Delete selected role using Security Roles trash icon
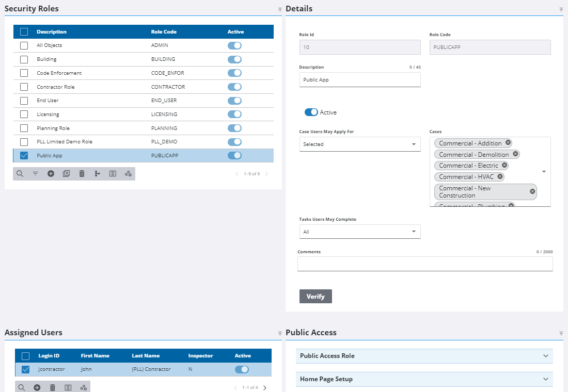Image resolution: width=568 pixels, height=392 pixels. 82,174
